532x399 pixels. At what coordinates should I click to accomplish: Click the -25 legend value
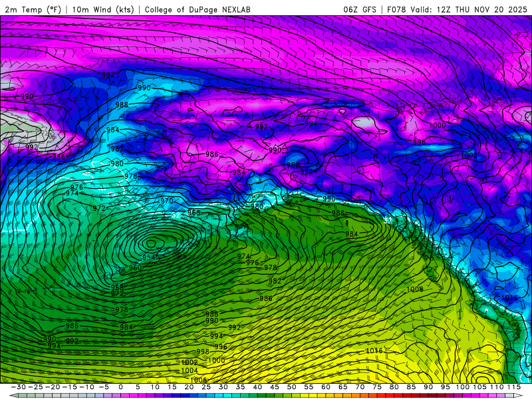(x=35, y=387)
